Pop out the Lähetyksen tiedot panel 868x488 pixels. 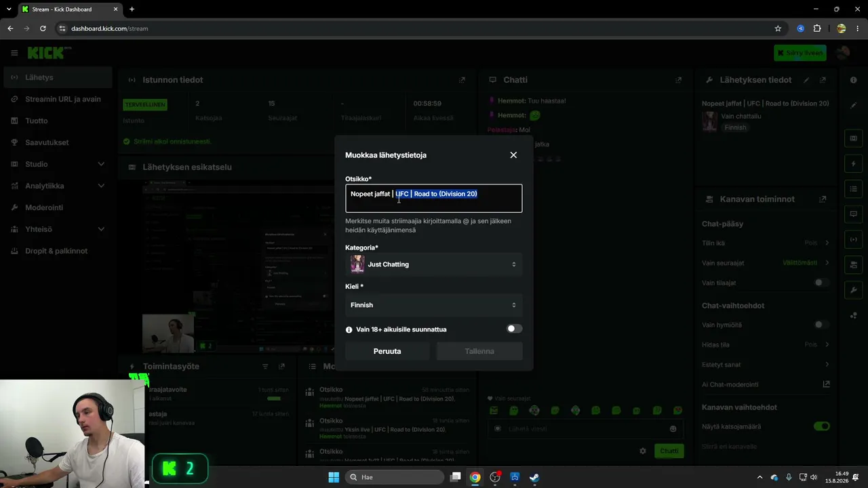tap(823, 80)
